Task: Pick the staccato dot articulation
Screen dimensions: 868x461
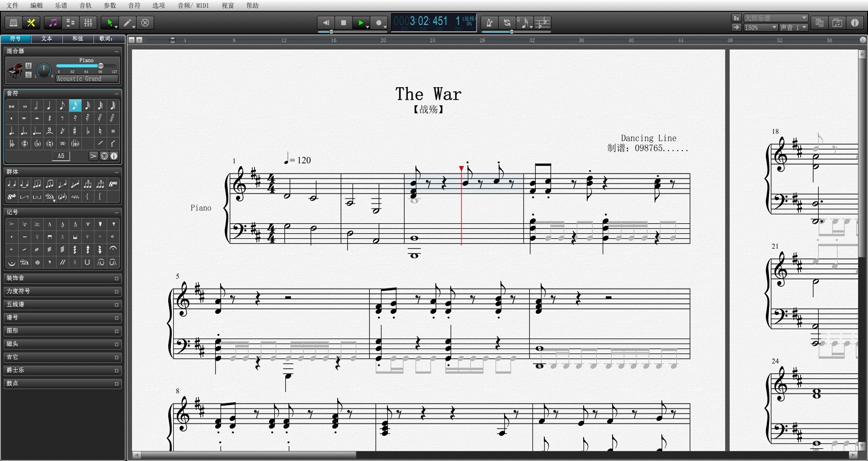Action: point(12,237)
